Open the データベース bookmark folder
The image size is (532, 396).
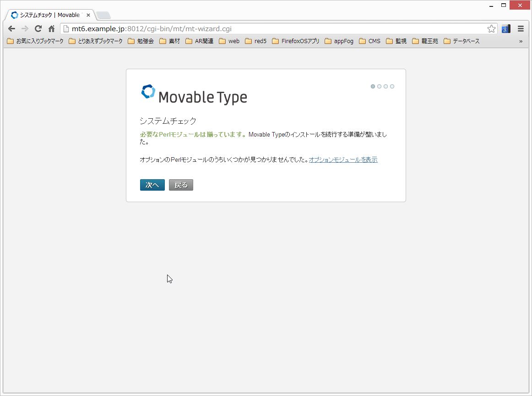point(462,41)
